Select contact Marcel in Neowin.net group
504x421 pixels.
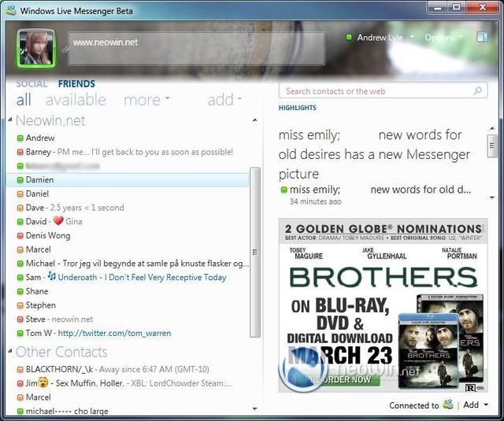click(39, 249)
